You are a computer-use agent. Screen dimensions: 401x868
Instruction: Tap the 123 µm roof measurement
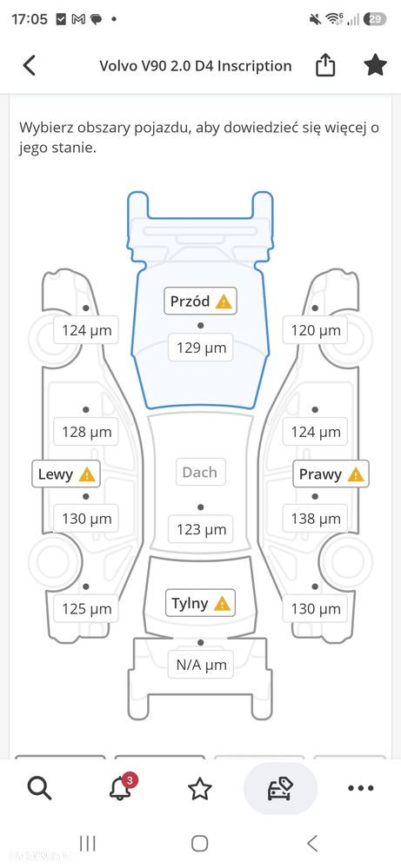(201, 529)
